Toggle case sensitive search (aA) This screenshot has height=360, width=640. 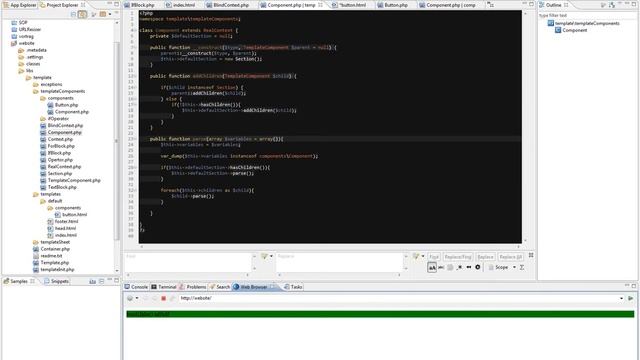[432, 267]
